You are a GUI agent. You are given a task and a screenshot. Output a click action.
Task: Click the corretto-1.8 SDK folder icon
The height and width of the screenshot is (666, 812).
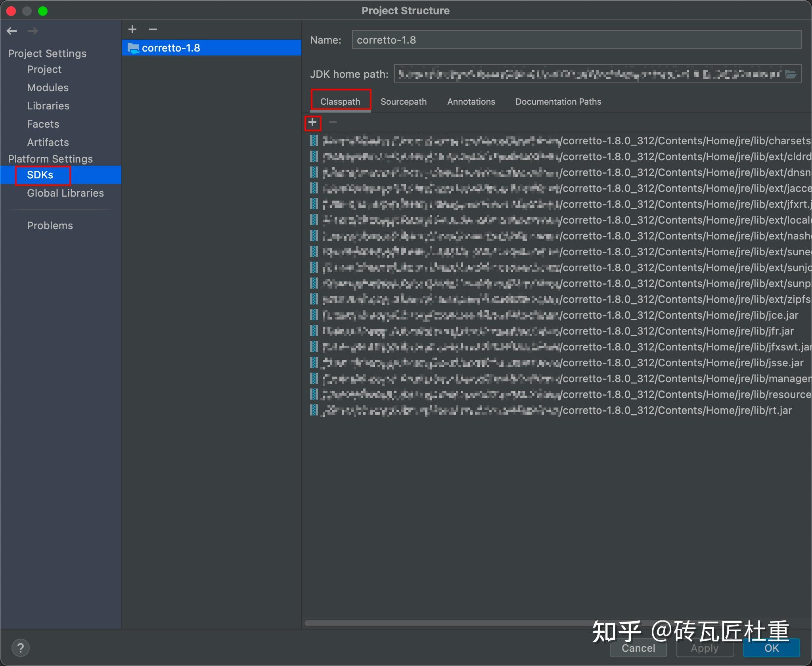coord(133,48)
